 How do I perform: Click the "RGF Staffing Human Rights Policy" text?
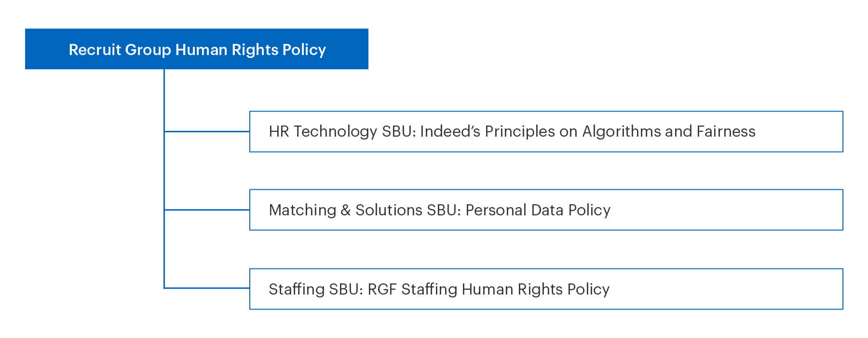488,289
